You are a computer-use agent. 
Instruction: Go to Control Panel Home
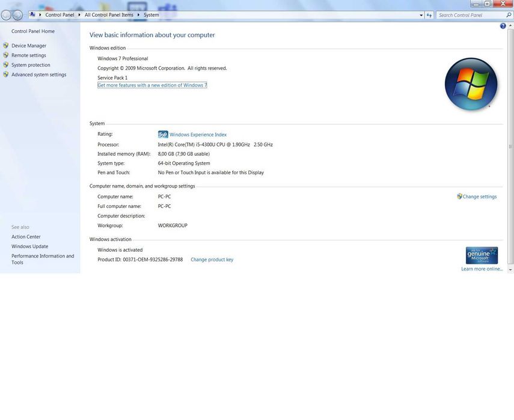(x=33, y=31)
